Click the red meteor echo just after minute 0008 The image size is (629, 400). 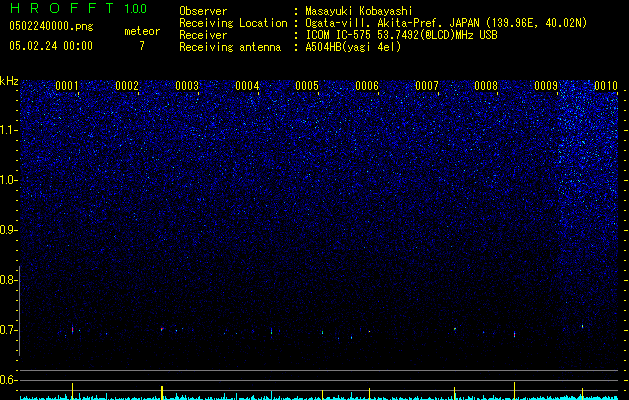point(514,334)
